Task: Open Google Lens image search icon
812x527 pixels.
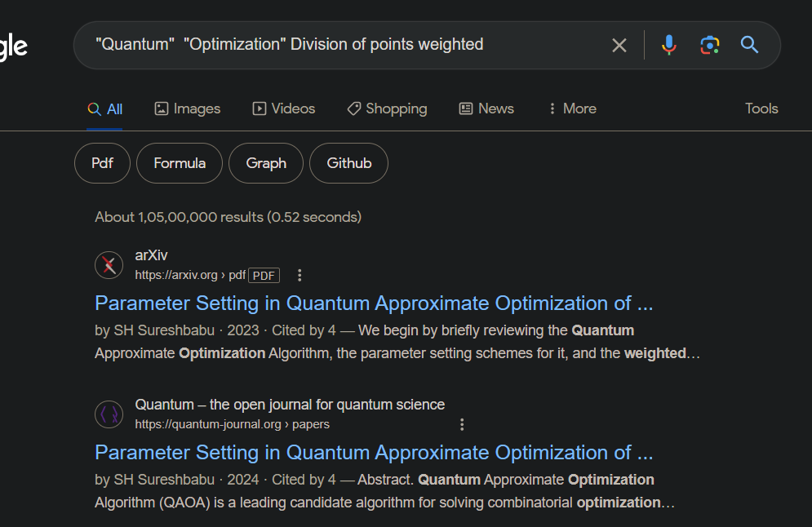Action: pos(709,45)
